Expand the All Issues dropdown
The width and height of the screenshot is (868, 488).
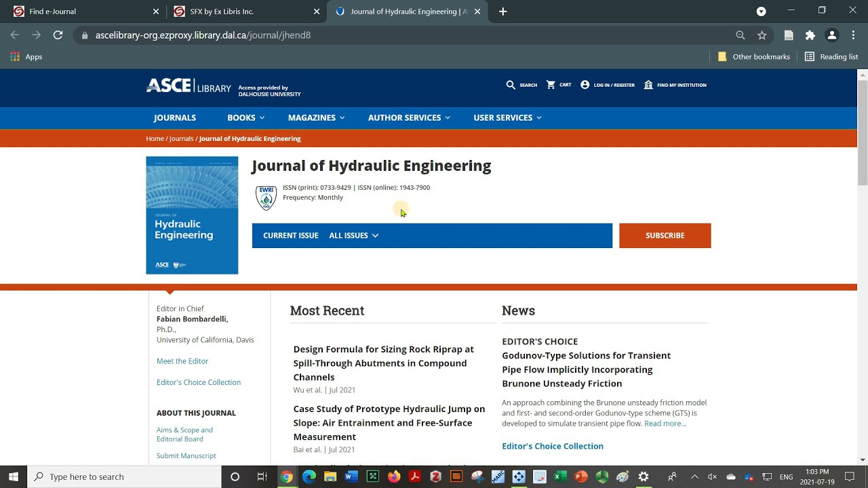pos(353,235)
